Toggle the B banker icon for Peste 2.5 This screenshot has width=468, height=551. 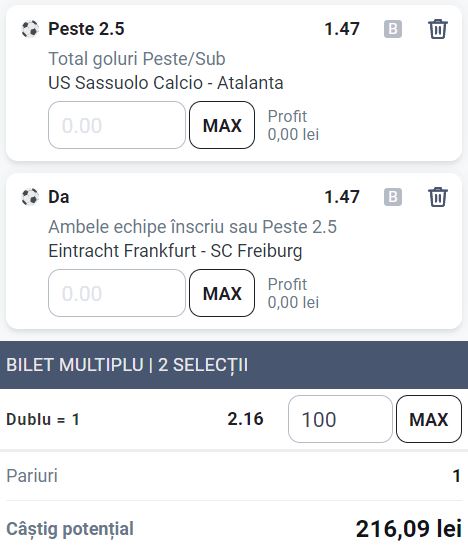click(x=393, y=29)
